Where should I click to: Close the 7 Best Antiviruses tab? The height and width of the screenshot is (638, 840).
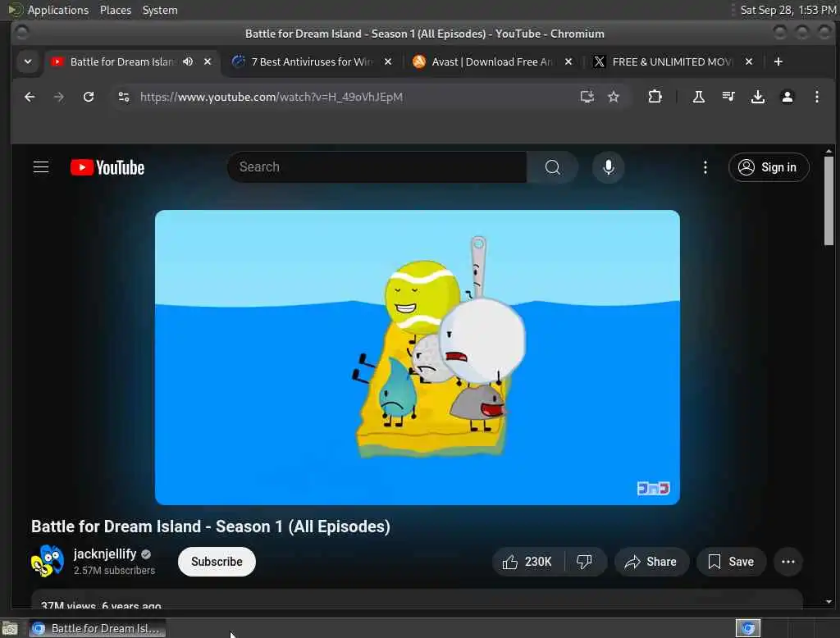(388, 62)
